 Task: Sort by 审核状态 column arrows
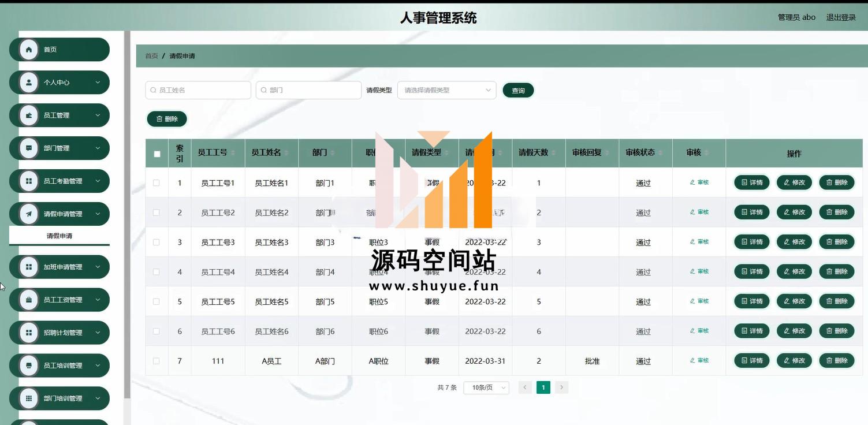[x=660, y=153]
